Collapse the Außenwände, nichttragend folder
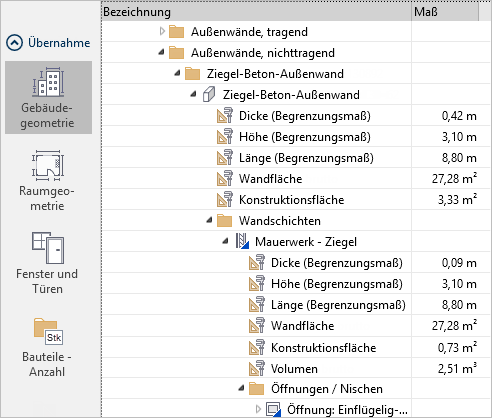This screenshot has height=418, width=492. (162, 52)
